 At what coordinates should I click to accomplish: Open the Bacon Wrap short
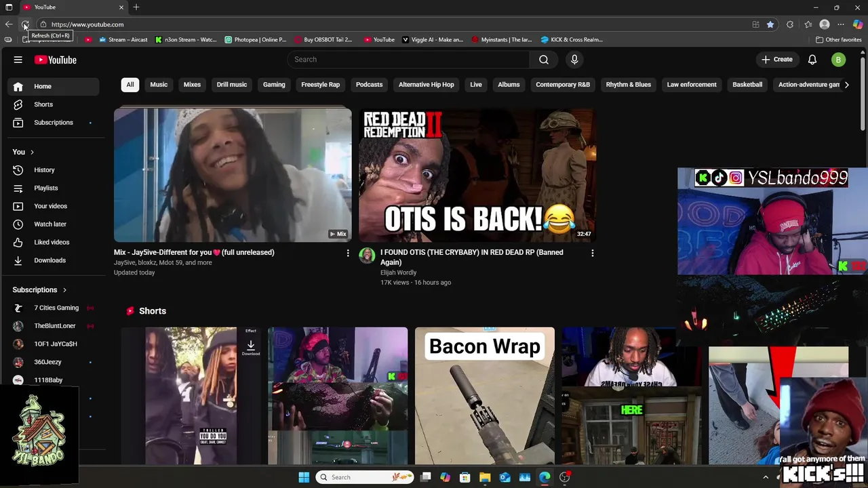pos(485,396)
